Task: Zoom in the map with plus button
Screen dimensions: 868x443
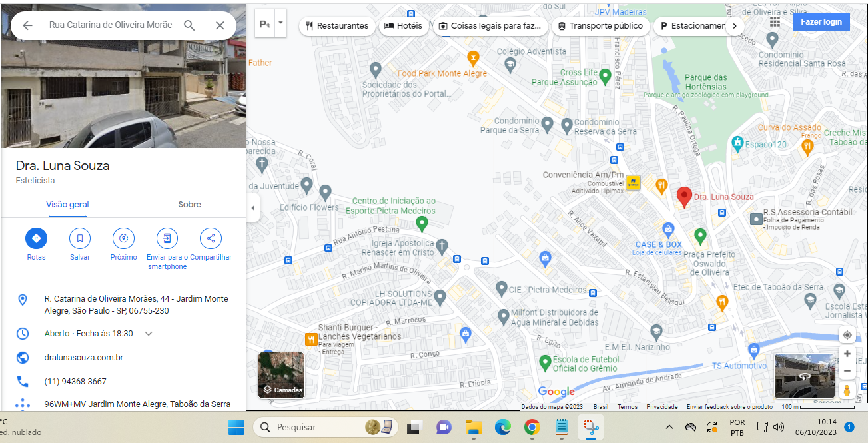Action: tap(847, 354)
